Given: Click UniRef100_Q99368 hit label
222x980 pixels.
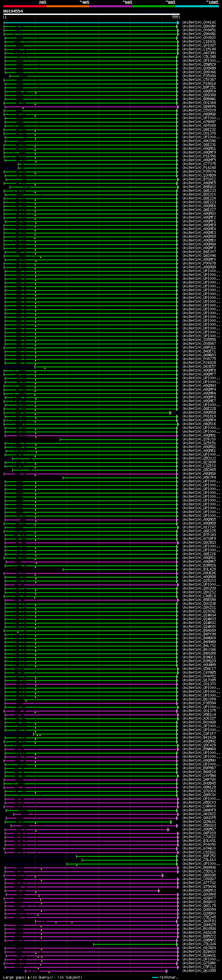Looking at the screenshot, I should [199, 95].
